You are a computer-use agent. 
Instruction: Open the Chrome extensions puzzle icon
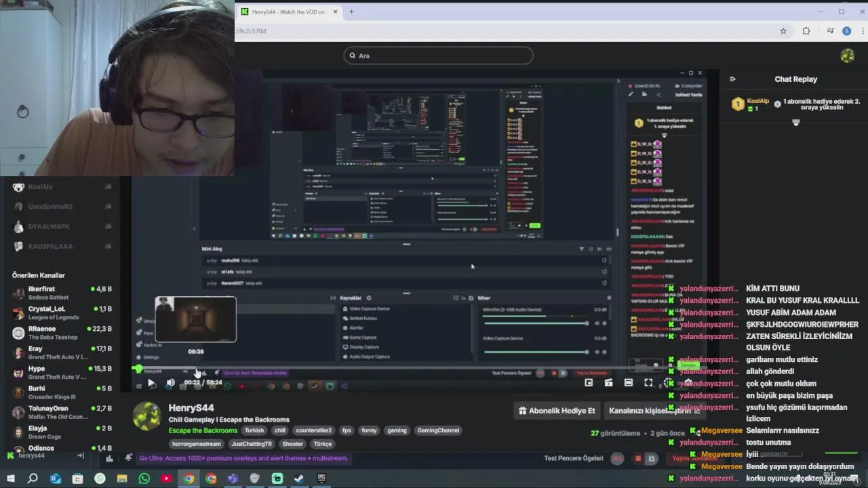pos(806,31)
